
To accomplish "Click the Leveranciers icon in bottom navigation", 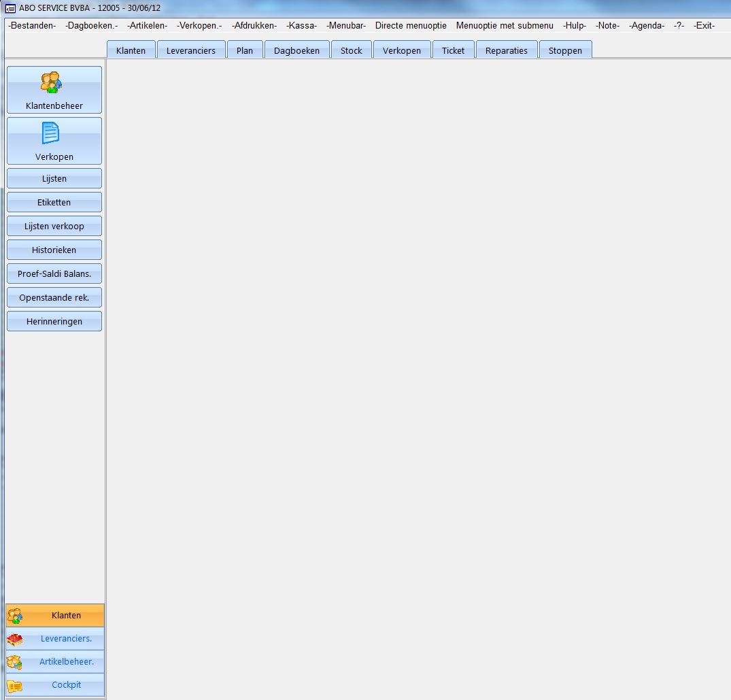I will [x=14, y=639].
